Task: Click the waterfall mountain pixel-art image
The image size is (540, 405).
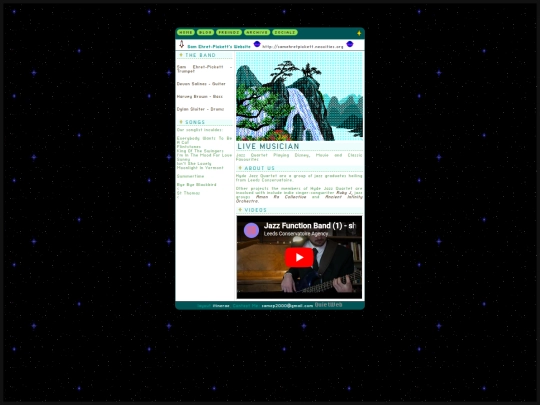Action: pyautogui.click(x=299, y=96)
